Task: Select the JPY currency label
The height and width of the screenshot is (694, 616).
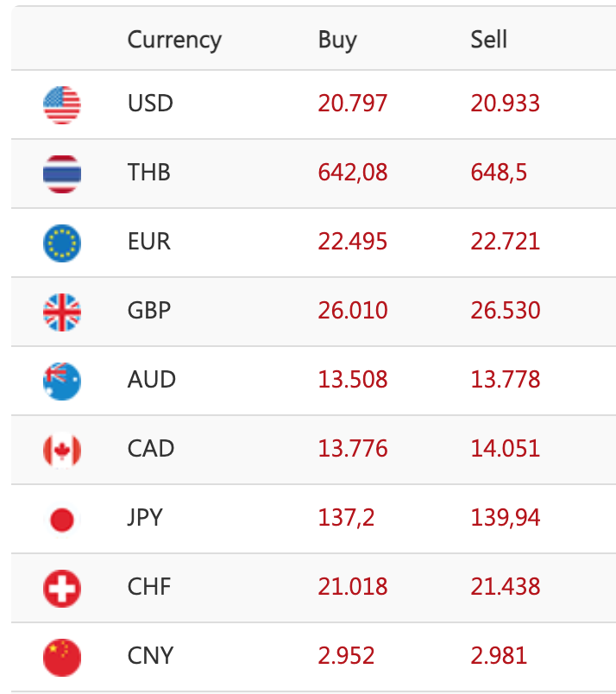Action: pos(145,518)
